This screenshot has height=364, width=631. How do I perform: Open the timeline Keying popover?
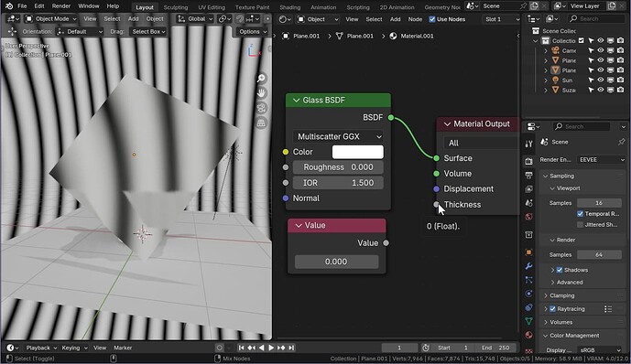pos(74,348)
